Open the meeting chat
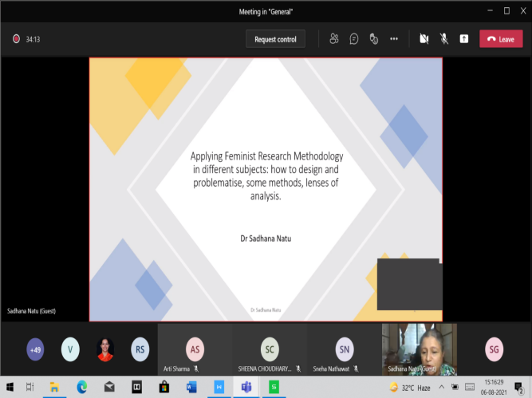Viewport: 532px width, 398px height. point(353,38)
